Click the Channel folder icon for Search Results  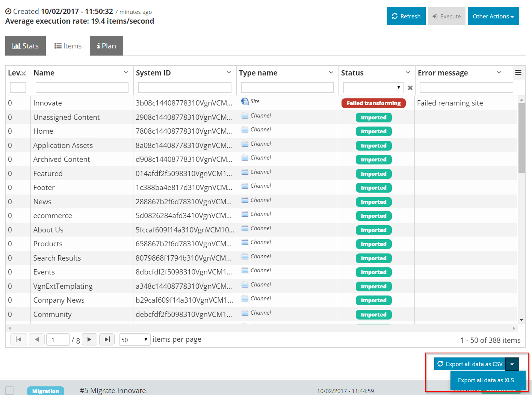pyautogui.click(x=245, y=256)
